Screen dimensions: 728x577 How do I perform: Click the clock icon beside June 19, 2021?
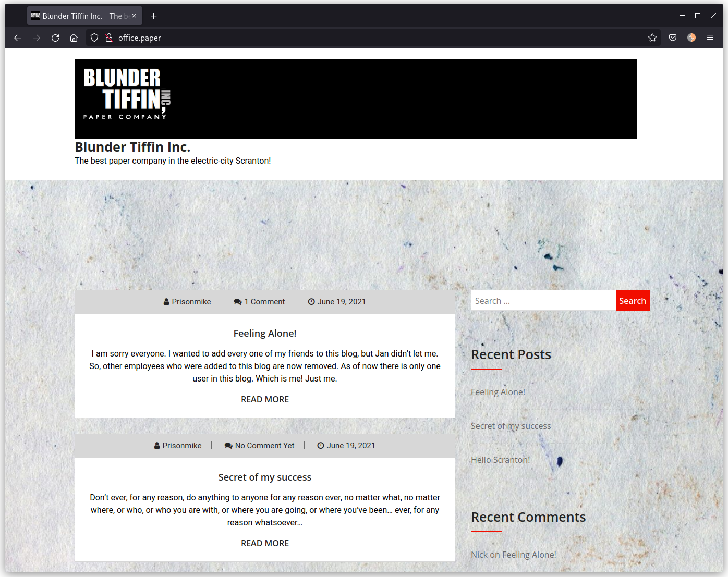(311, 301)
